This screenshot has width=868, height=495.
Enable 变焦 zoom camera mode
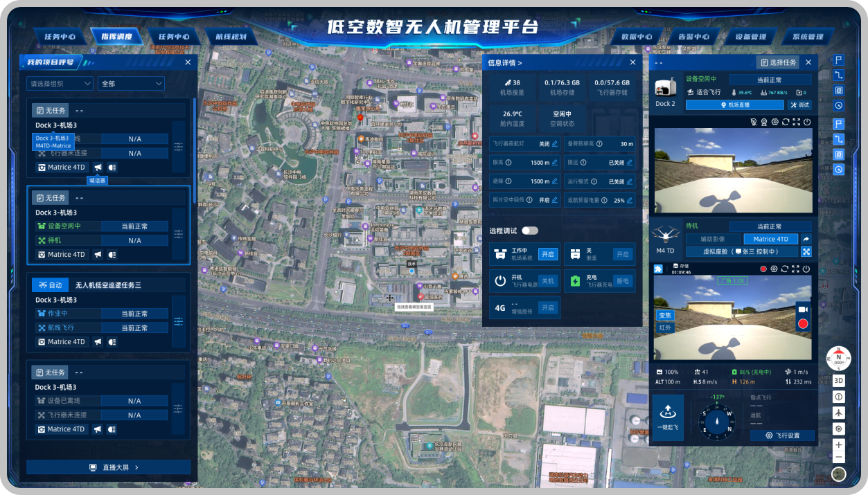pyautogui.click(x=665, y=315)
